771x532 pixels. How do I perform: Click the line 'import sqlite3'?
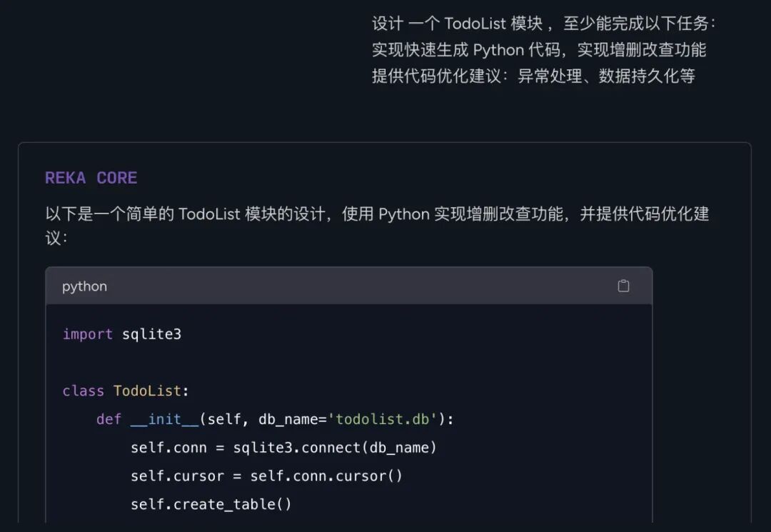tap(122, 334)
